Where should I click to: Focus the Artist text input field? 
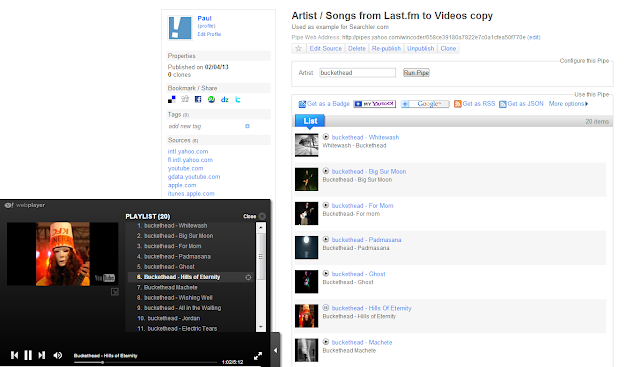point(357,73)
